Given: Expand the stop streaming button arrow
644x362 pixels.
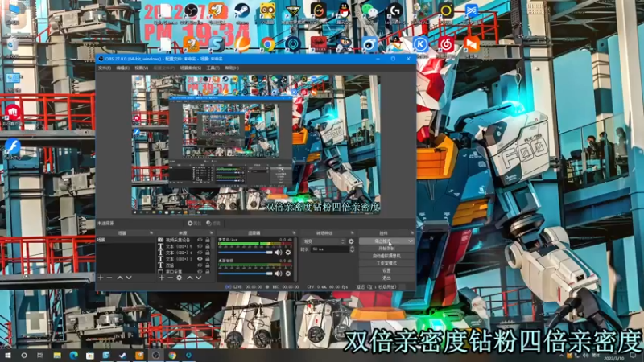Looking at the screenshot, I should click(411, 241).
